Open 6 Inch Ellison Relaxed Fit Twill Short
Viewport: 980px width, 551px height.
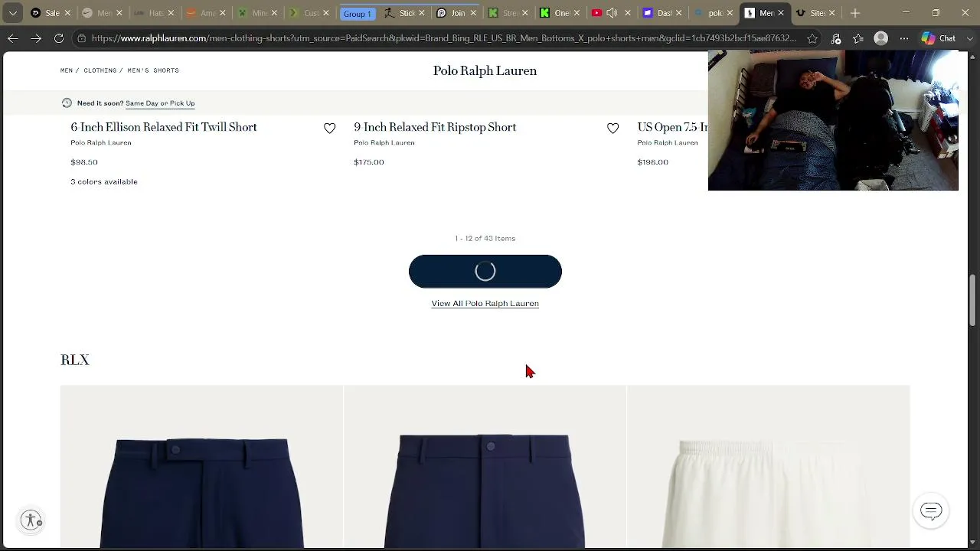coord(164,127)
